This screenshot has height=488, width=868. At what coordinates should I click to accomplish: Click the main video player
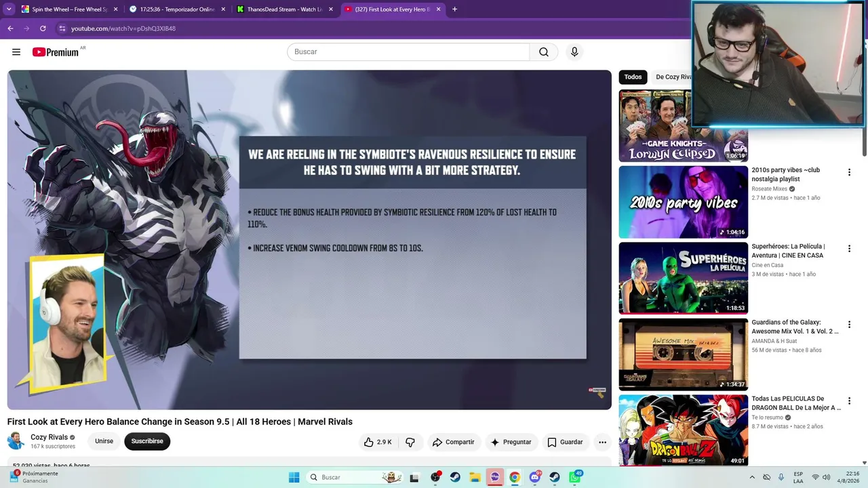tap(309, 240)
